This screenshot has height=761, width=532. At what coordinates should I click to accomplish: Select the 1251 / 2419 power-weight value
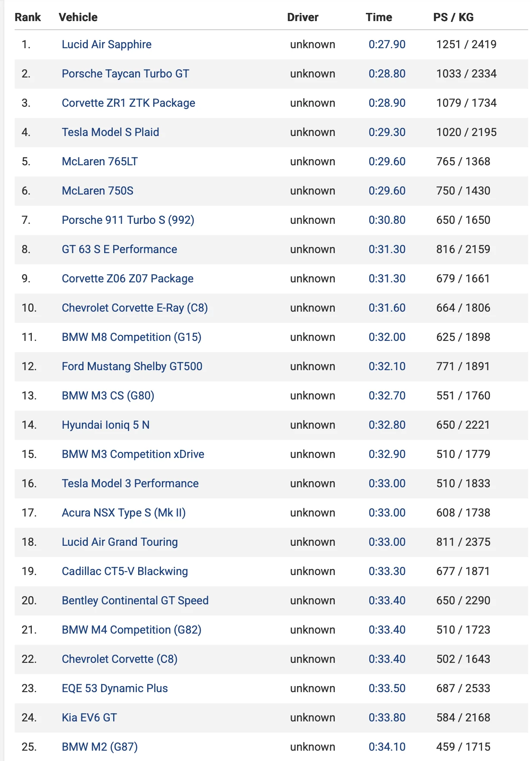466,44
